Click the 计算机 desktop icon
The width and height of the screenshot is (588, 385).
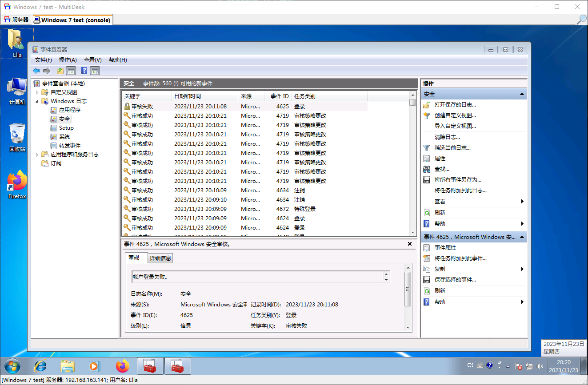[17, 91]
